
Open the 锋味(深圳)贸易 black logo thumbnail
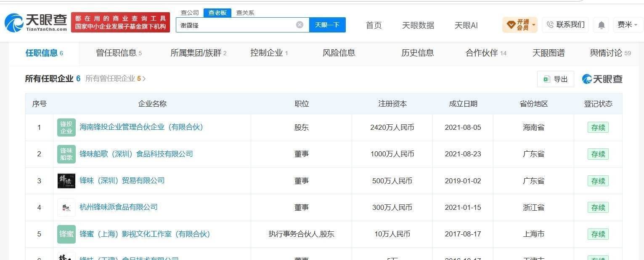click(66, 181)
